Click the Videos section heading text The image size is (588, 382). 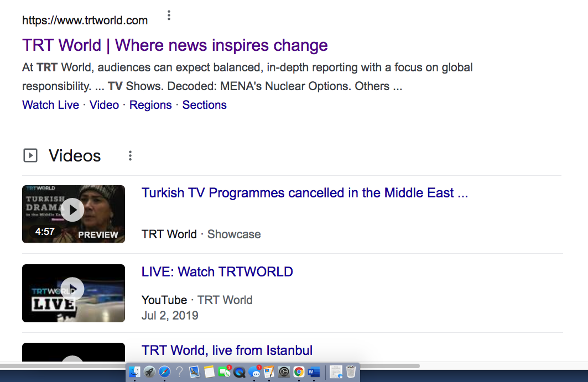75,155
